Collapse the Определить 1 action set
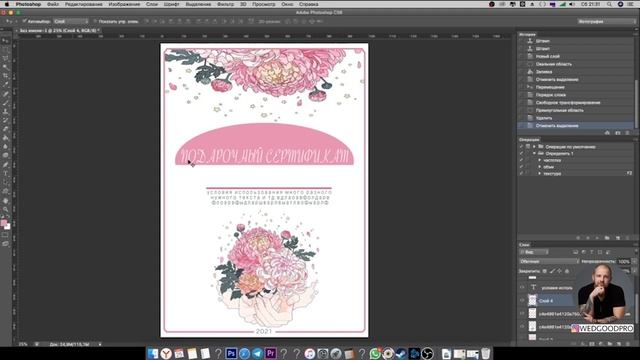The image size is (640, 360). [534, 153]
